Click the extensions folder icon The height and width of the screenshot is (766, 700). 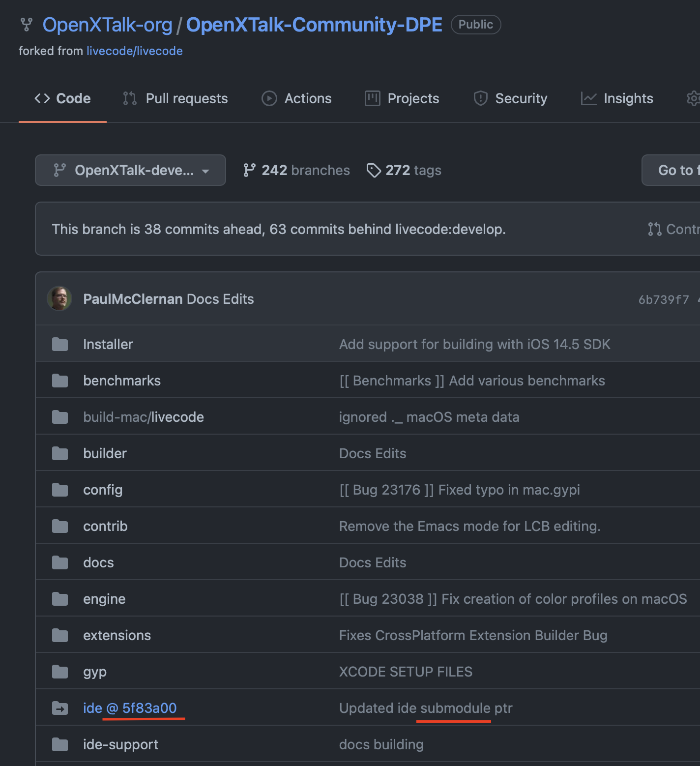60,635
